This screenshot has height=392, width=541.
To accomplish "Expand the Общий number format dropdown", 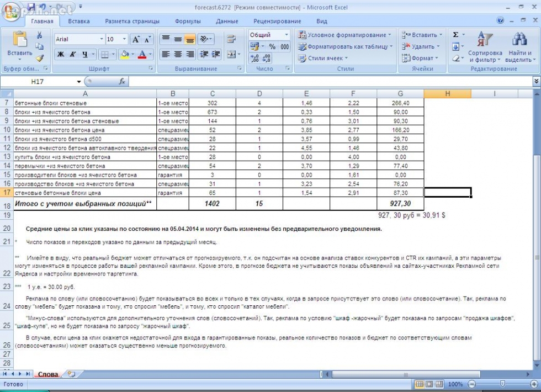I will [286, 35].
